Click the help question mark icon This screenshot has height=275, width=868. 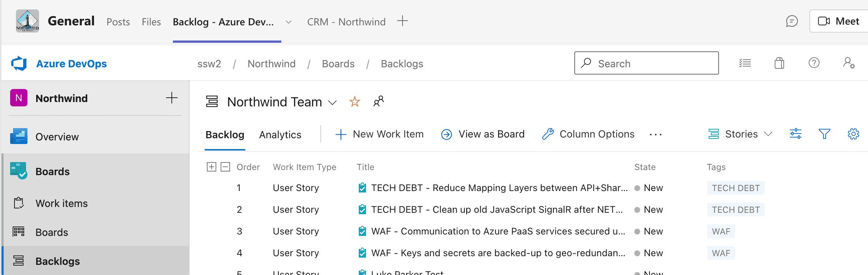pyautogui.click(x=814, y=63)
